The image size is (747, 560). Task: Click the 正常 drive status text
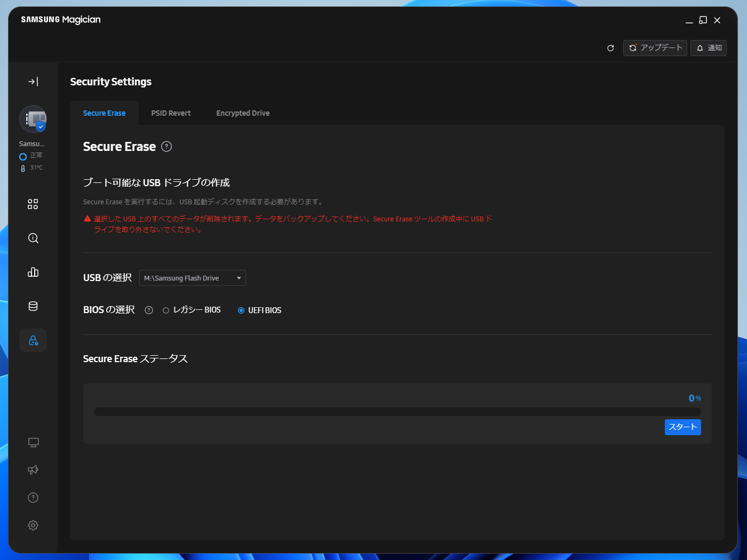[36, 156]
